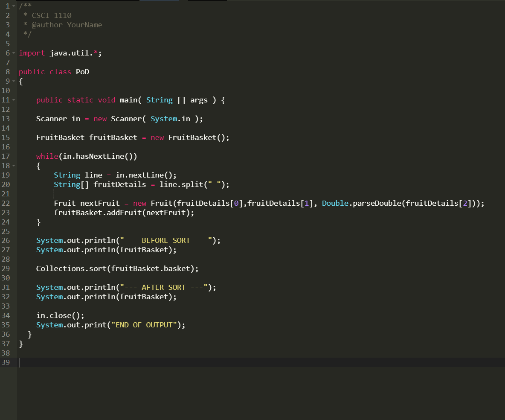Click the 'CSCI 1110' comment text
The width and height of the screenshot is (505, 420).
click(x=52, y=15)
